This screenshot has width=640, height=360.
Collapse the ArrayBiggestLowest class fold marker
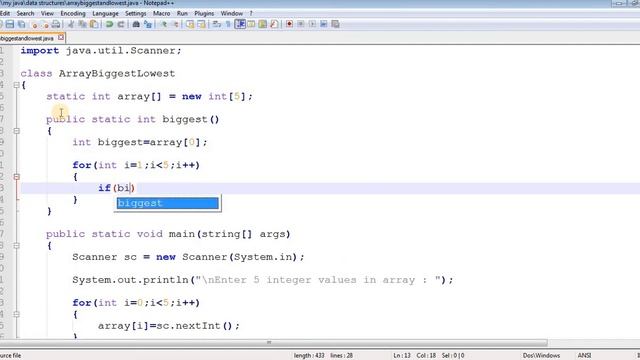tap(16, 85)
